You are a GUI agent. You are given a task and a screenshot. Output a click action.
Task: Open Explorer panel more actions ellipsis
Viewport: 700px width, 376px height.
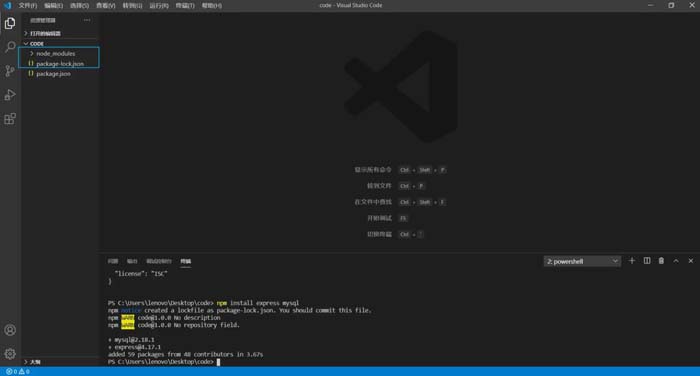[87, 20]
